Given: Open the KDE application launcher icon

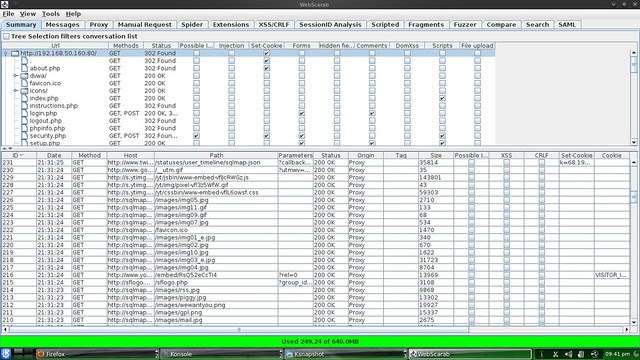Looking at the screenshot, I should pyautogui.click(x=6, y=354).
